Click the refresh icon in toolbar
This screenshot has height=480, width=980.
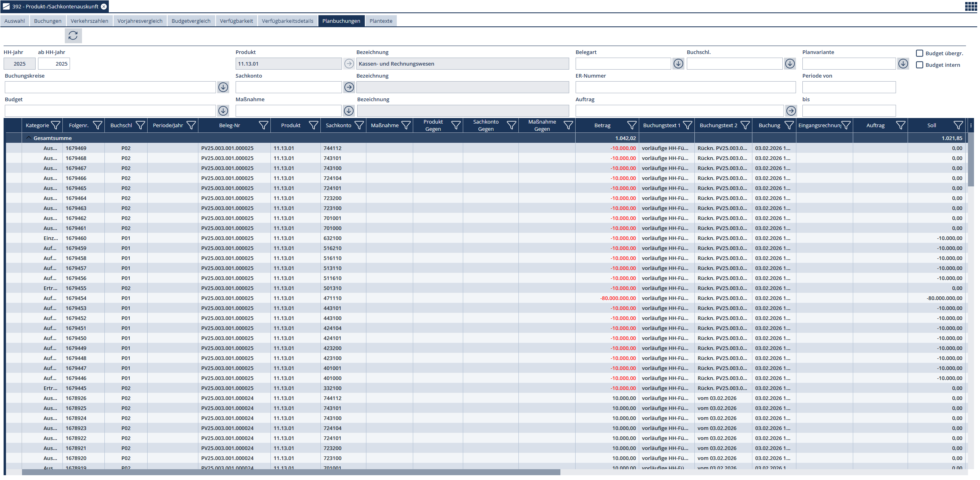[x=73, y=36]
